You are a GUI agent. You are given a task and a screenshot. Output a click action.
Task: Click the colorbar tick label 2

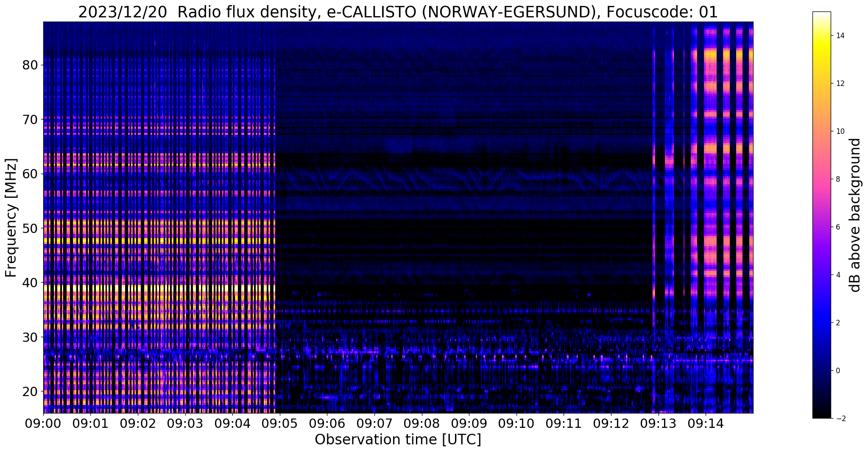[837, 323]
